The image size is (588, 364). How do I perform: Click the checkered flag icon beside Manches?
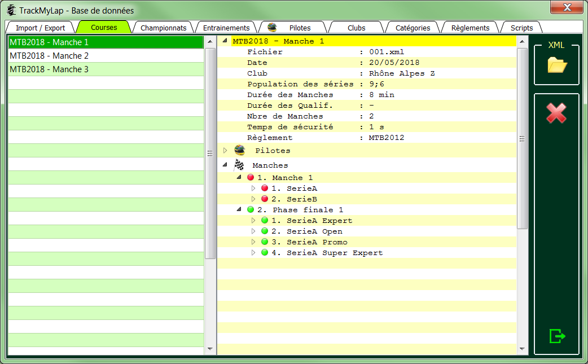point(239,165)
